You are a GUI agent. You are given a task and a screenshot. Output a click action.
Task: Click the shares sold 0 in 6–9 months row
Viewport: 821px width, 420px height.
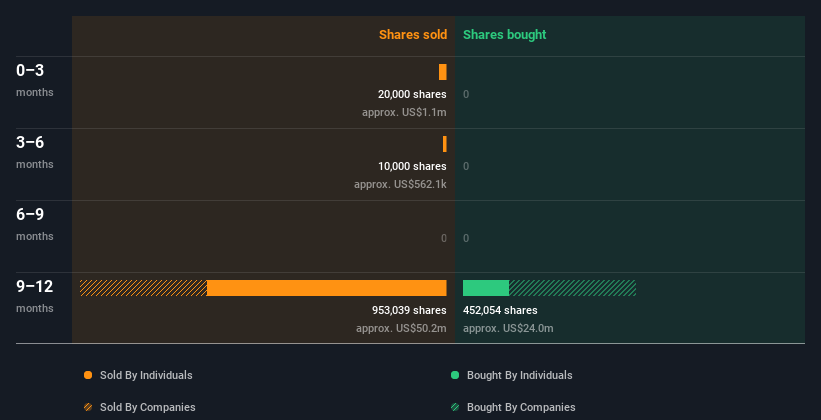[x=443, y=238]
